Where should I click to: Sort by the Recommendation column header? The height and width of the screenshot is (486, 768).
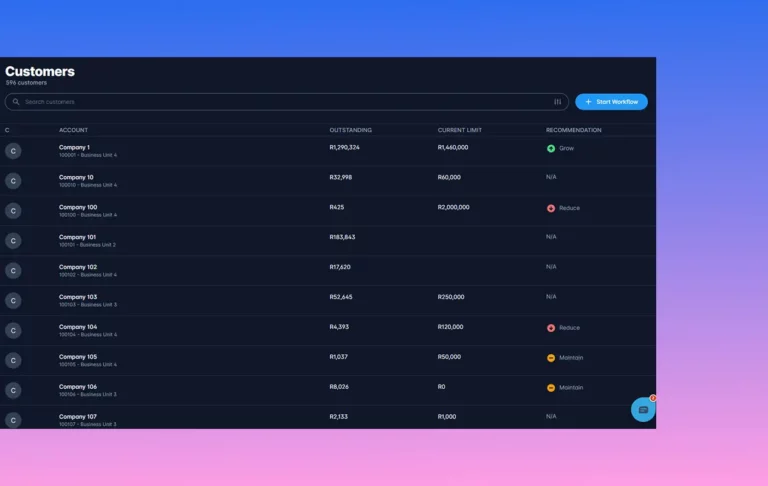point(573,130)
